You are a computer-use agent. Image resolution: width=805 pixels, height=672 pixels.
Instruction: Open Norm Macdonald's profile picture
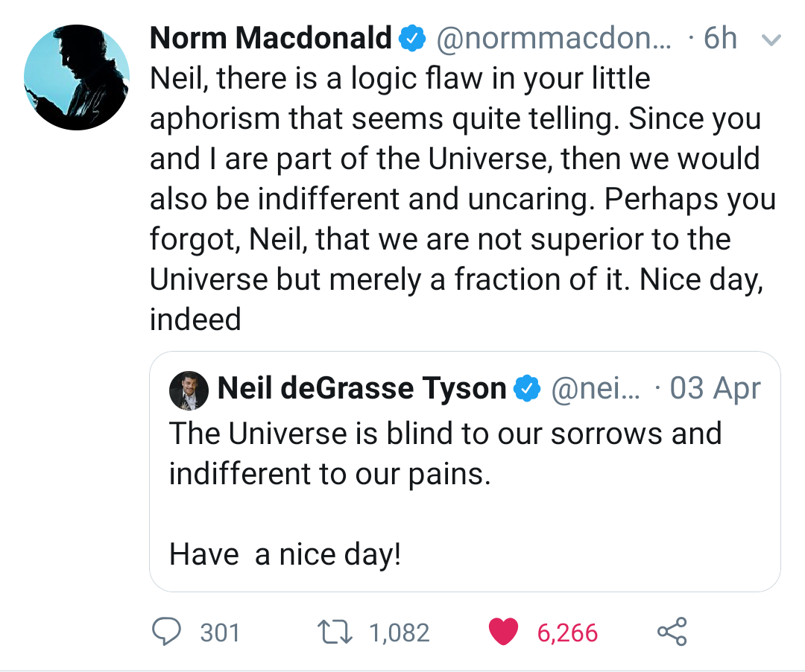(x=77, y=77)
